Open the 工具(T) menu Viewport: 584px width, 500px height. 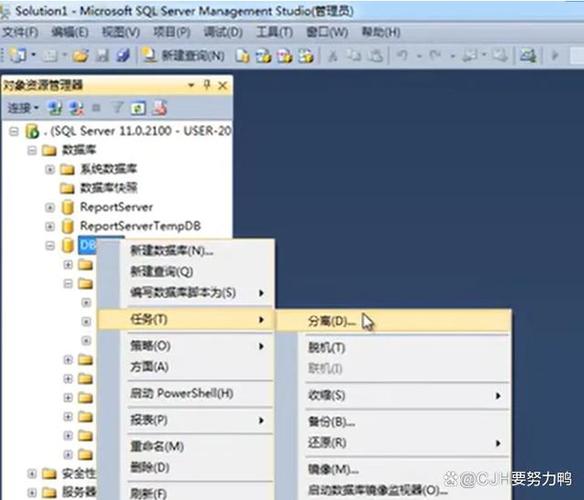[274, 32]
